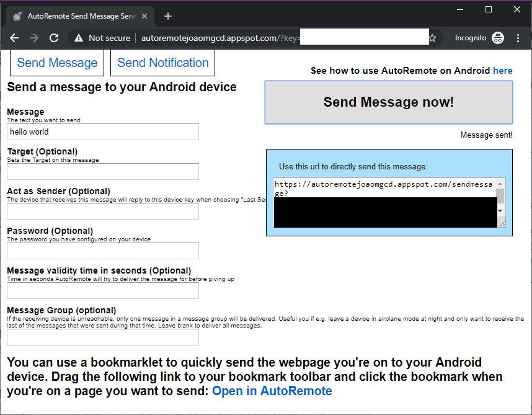The height and width of the screenshot is (415, 532).
Task: Click the Message field containing hello world
Action: pyautogui.click(x=103, y=132)
